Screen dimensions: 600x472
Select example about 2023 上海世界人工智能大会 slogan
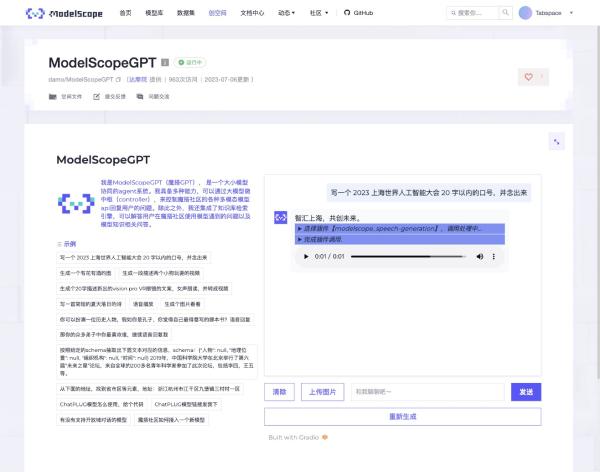click(133, 258)
